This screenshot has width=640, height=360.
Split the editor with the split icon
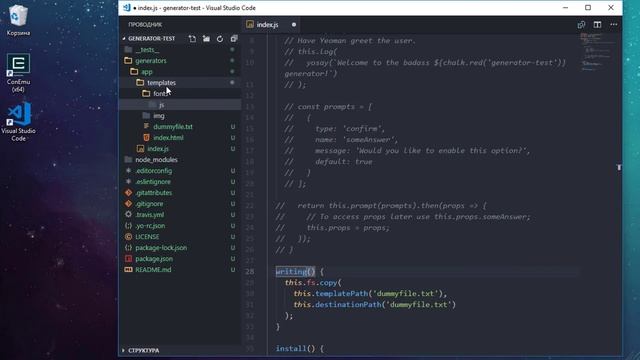point(598,25)
